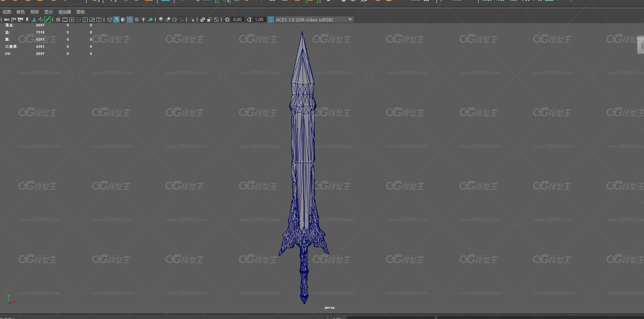Viewport: 644px width, 319px height.
Task: Toggle Use Default Material icon
Action: point(123,20)
